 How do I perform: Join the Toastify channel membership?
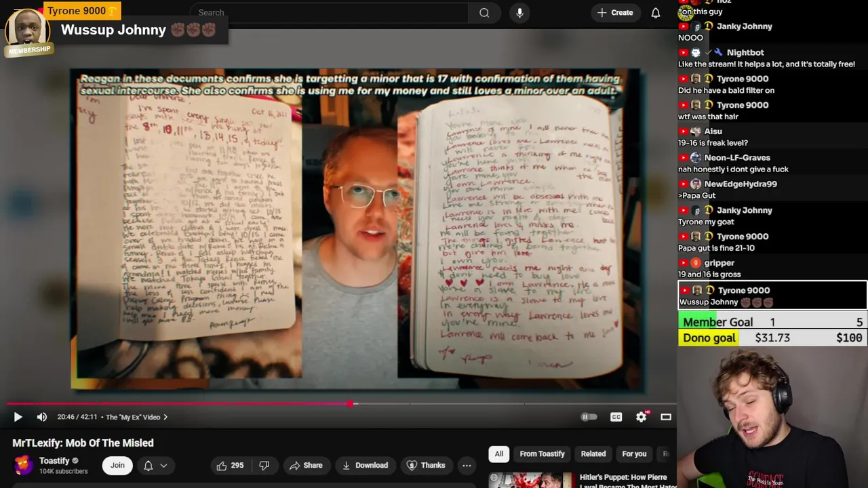point(117,465)
